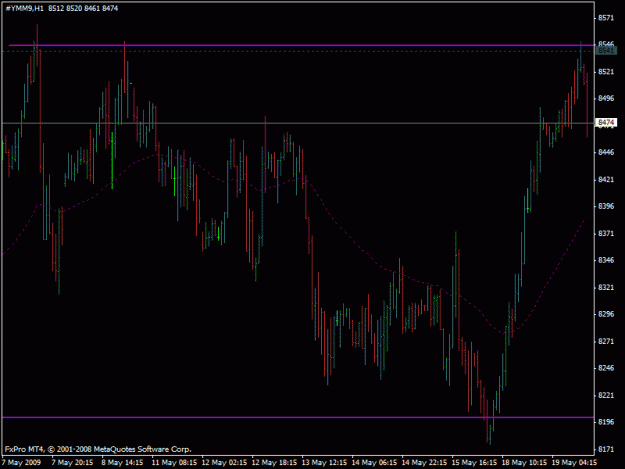Click the 7 May 20:15 time label

[72, 462]
